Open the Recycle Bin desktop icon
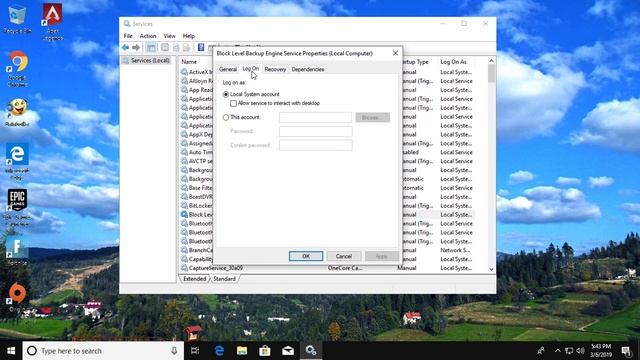 (x=16, y=20)
